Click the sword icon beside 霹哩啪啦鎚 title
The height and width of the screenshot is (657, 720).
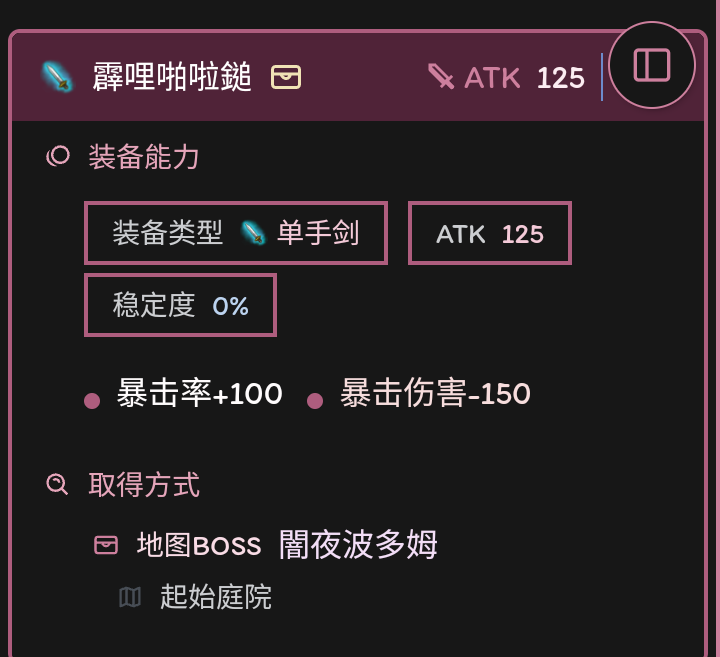pyautogui.click(x=57, y=77)
